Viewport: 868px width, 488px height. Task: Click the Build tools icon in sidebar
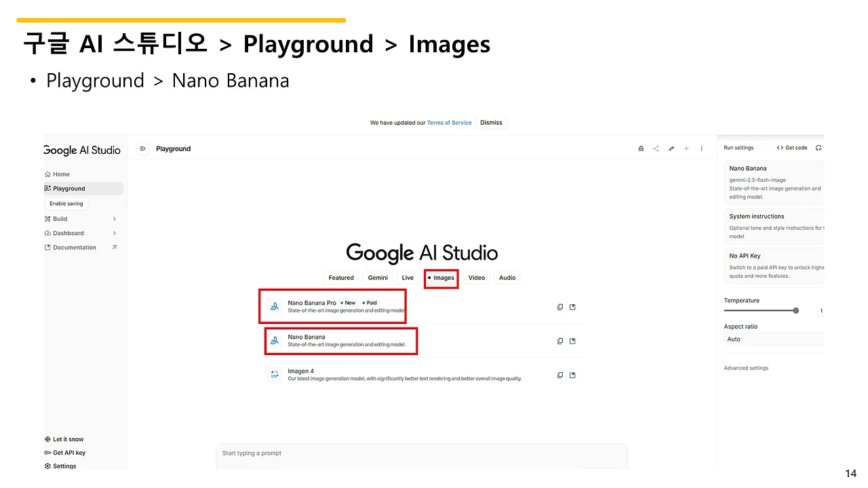coord(47,219)
